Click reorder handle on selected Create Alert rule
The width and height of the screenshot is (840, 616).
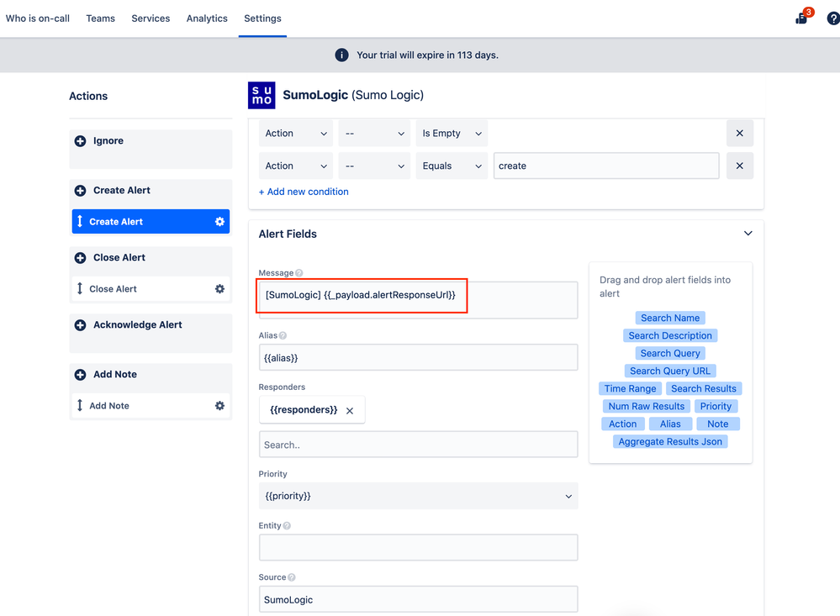[x=80, y=221]
